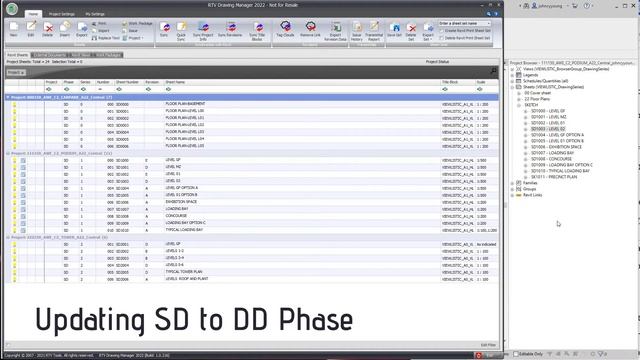Collapse the CARPARK project group in the grid
This screenshot has height=360, width=640.
(8, 97)
